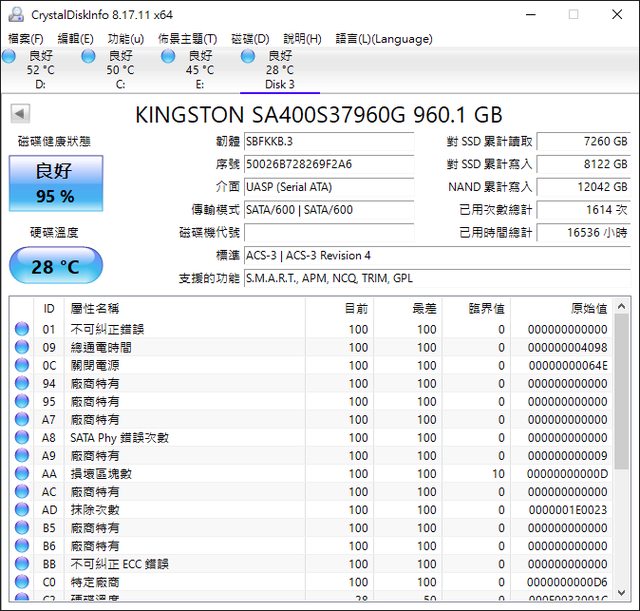The image size is (640, 611).
Task: Select drive D: status orb at 52 °C
Action: point(9,56)
